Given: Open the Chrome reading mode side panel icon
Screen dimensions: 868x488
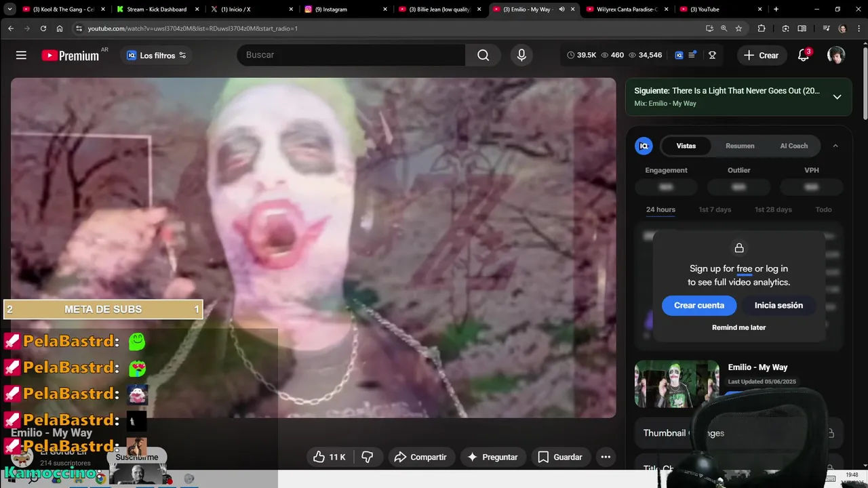Looking at the screenshot, I should tap(802, 28).
